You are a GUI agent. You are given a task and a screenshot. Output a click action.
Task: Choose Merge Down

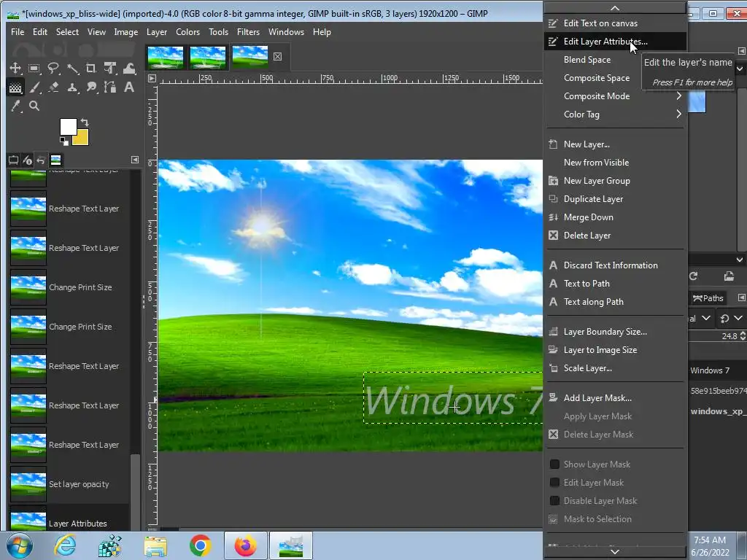[615, 217]
